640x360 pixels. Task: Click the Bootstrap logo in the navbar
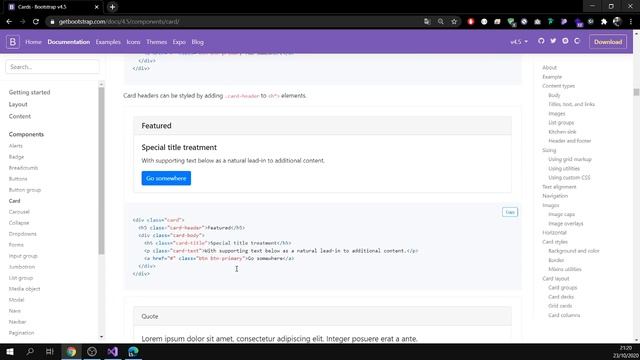13,42
